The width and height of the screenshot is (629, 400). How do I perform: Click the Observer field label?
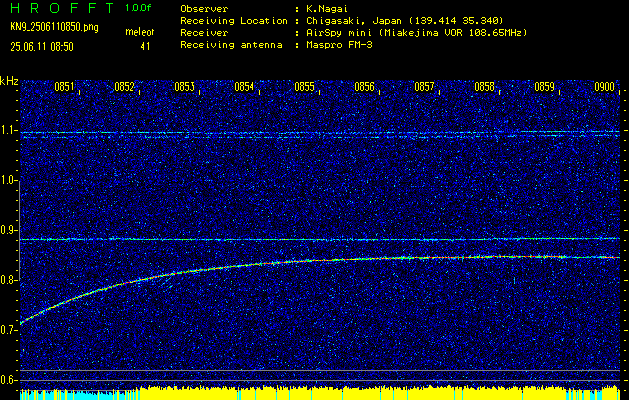(204, 8)
